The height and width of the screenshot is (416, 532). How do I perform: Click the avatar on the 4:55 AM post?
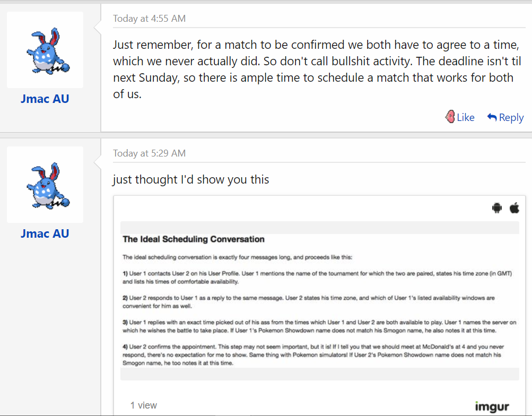coord(45,50)
